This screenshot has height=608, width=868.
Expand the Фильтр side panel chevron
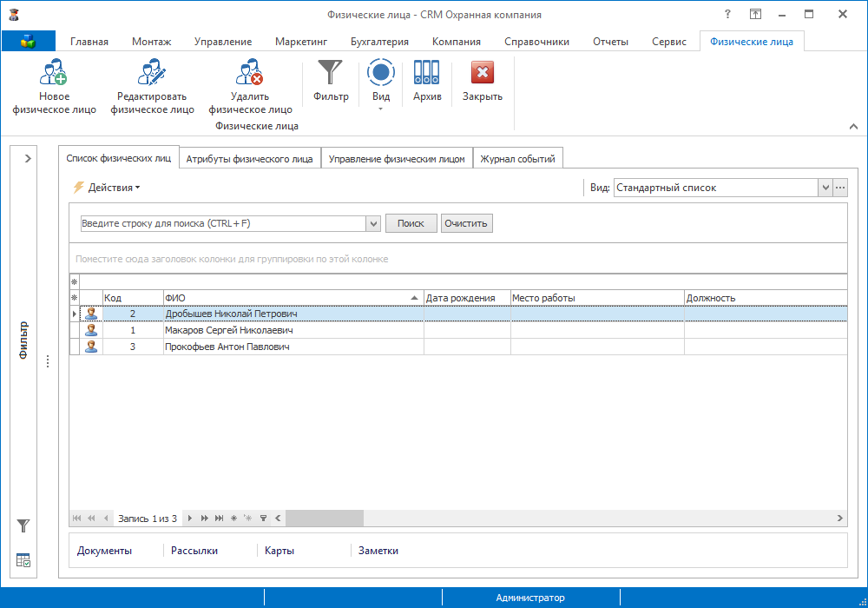(x=28, y=158)
